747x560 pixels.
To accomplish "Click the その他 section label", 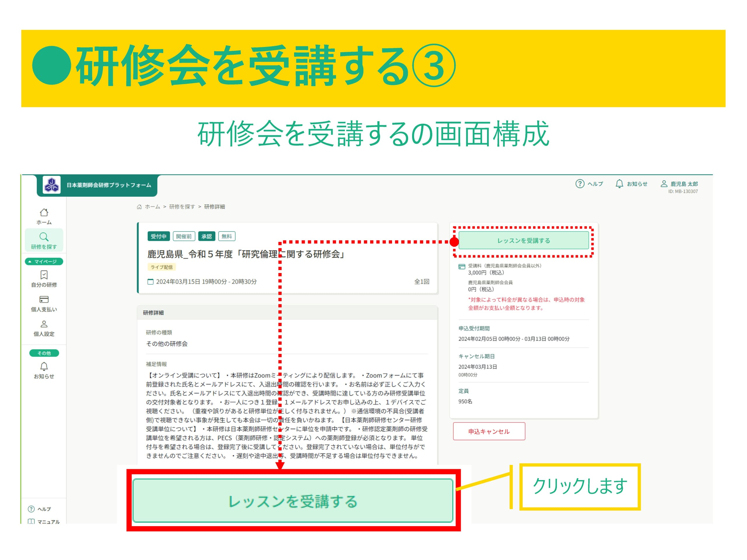I will [x=44, y=353].
